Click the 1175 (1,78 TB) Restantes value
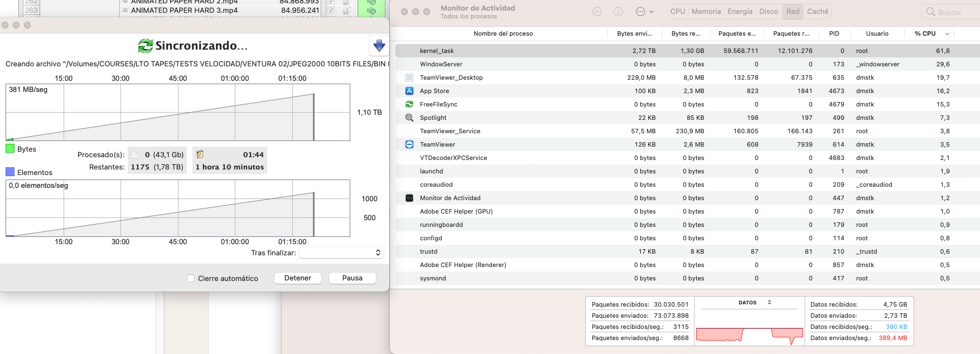Viewport: 980px width, 354px height. 157,167
